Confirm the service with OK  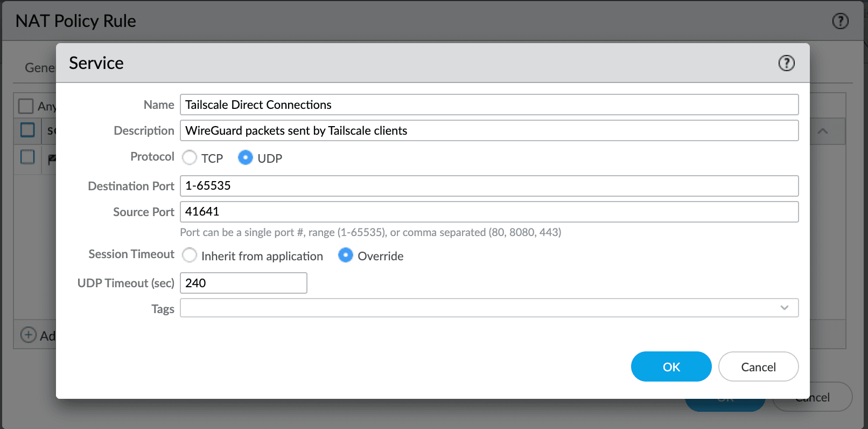point(671,366)
